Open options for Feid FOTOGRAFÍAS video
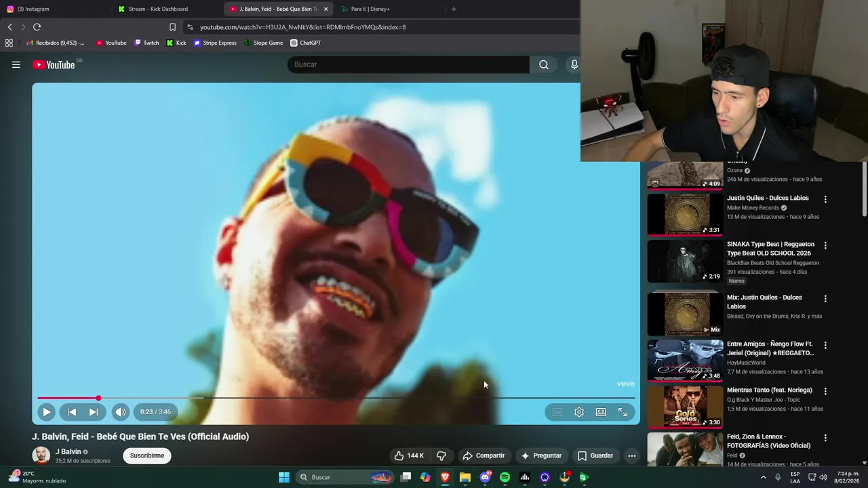 (825, 439)
